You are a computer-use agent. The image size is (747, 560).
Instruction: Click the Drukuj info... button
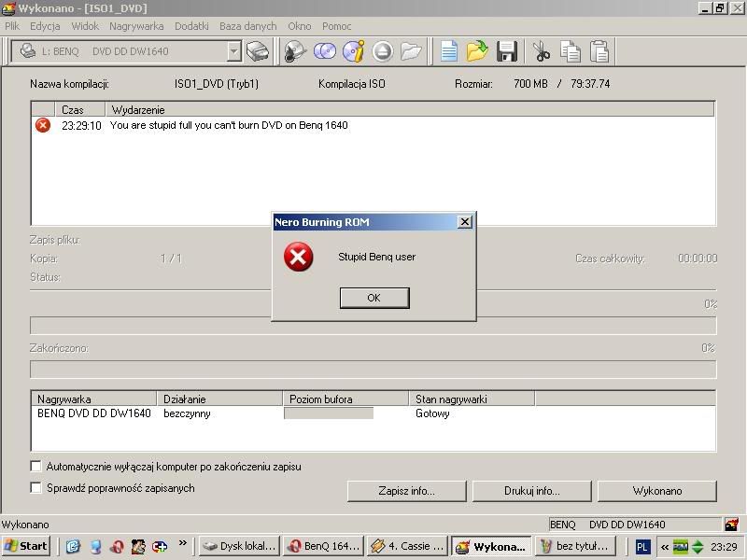tap(531, 491)
